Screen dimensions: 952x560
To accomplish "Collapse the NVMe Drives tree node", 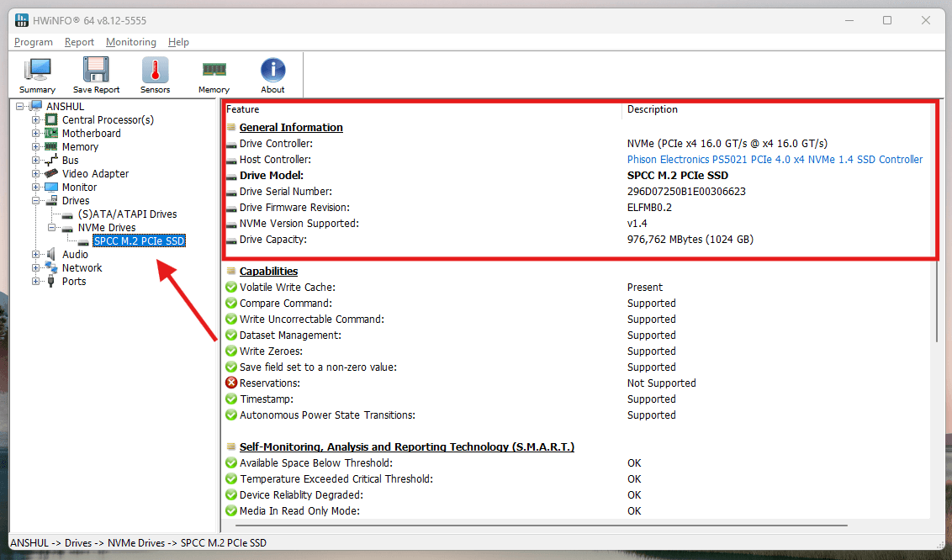I will coord(52,228).
